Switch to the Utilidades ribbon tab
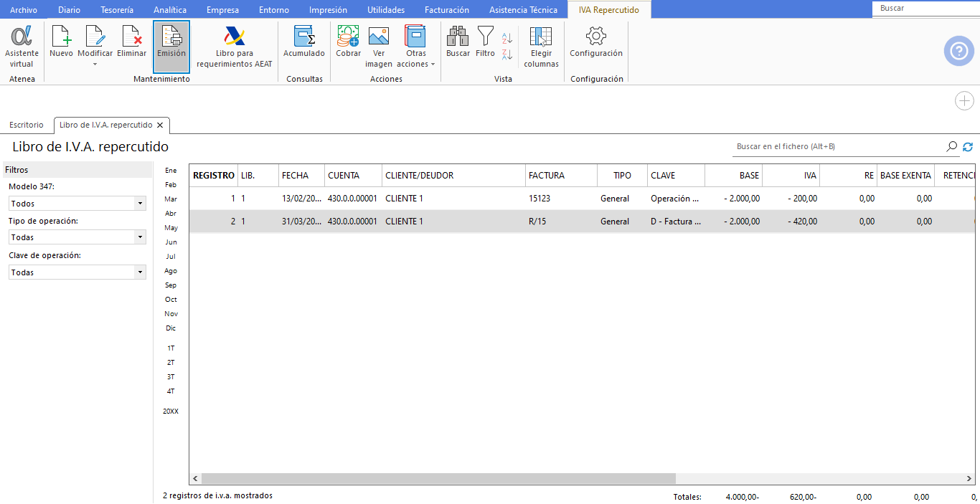 (x=386, y=10)
